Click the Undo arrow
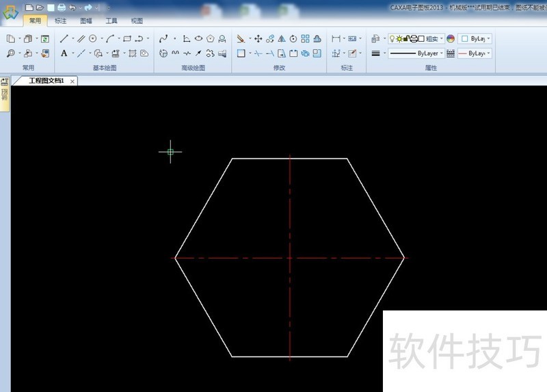The width and height of the screenshot is (547, 392). [x=72, y=8]
